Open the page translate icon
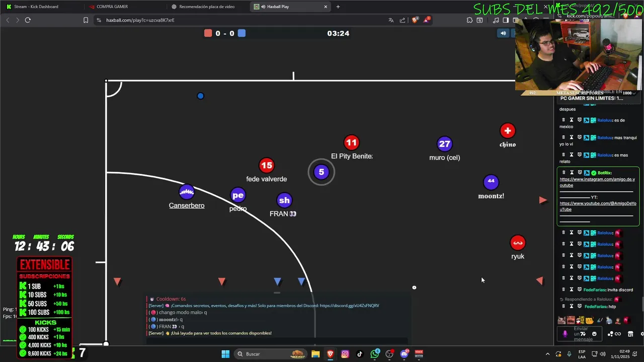The height and width of the screenshot is (362, 644). click(391, 20)
